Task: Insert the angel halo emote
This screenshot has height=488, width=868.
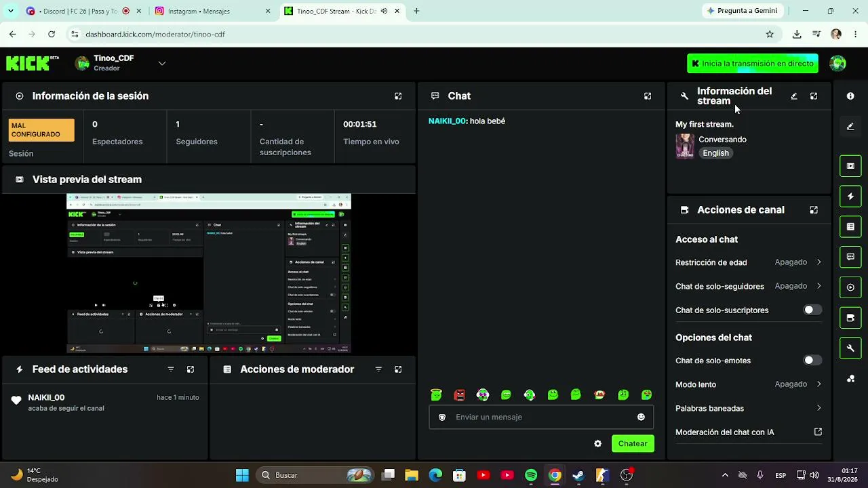Action: 436,394
